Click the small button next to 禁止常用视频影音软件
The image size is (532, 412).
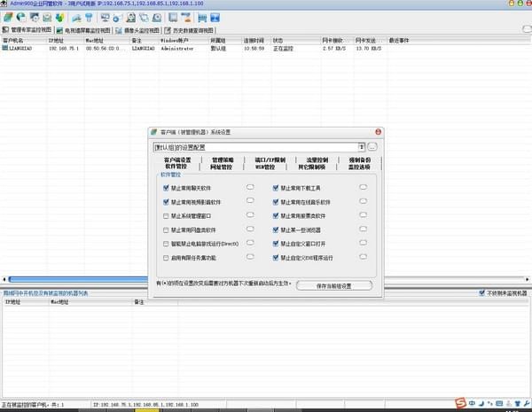[250, 201]
